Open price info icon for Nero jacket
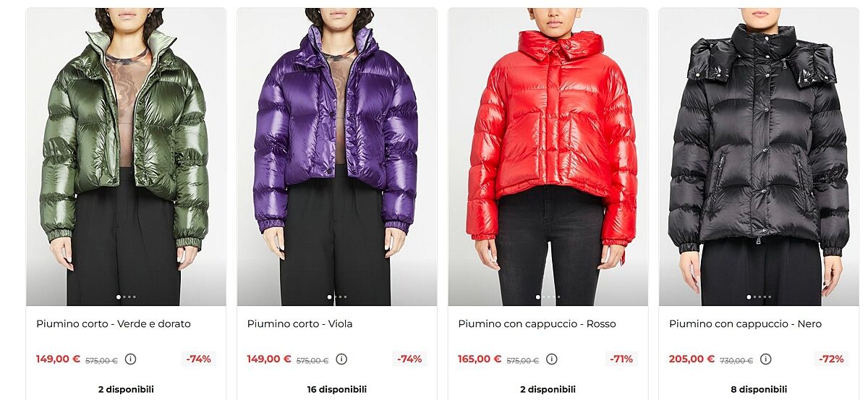Viewport: 868px width, 400px height. tap(766, 359)
